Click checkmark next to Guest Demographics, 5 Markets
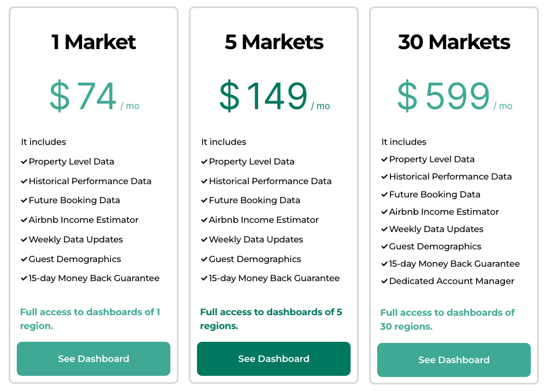This screenshot has width=547, height=392. (204, 259)
